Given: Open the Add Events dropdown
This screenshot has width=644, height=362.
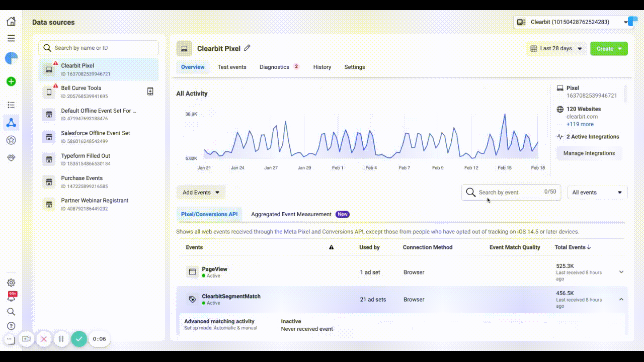Looking at the screenshot, I should tap(201, 193).
